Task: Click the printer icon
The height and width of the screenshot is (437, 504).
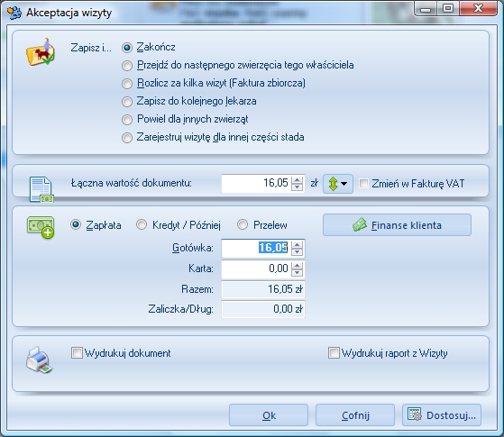Action: point(39,360)
